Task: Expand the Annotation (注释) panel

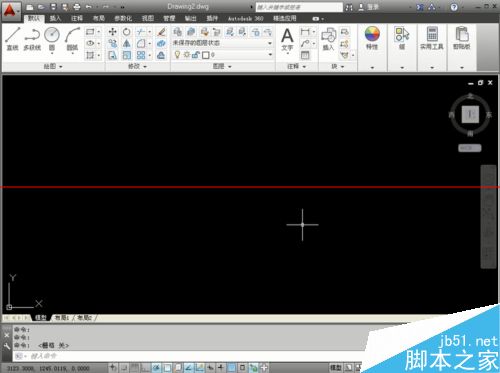Action: [296, 67]
